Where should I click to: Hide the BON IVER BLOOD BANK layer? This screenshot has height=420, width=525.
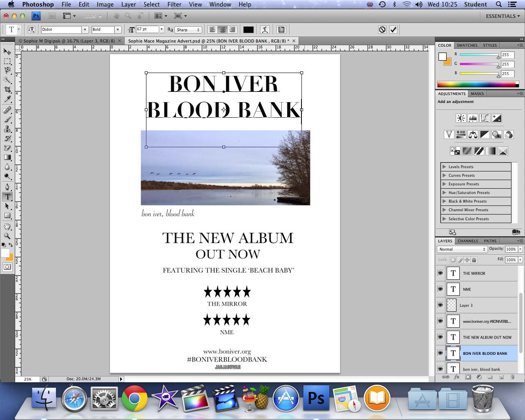[x=441, y=353]
